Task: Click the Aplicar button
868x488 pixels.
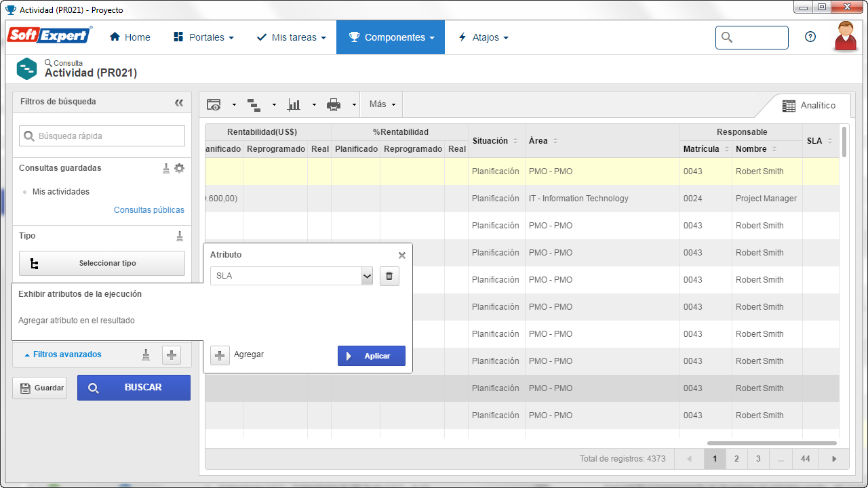Action: pos(372,356)
